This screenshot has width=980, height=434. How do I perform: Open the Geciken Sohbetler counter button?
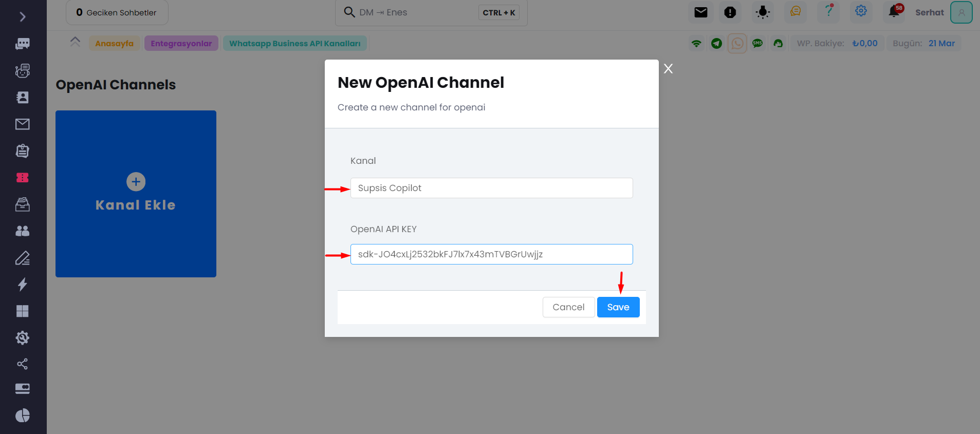(x=117, y=12)
